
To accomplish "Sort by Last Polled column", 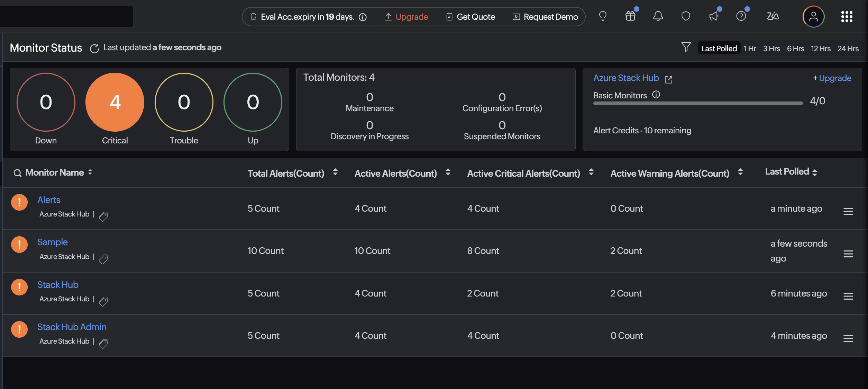I will 815,173.
